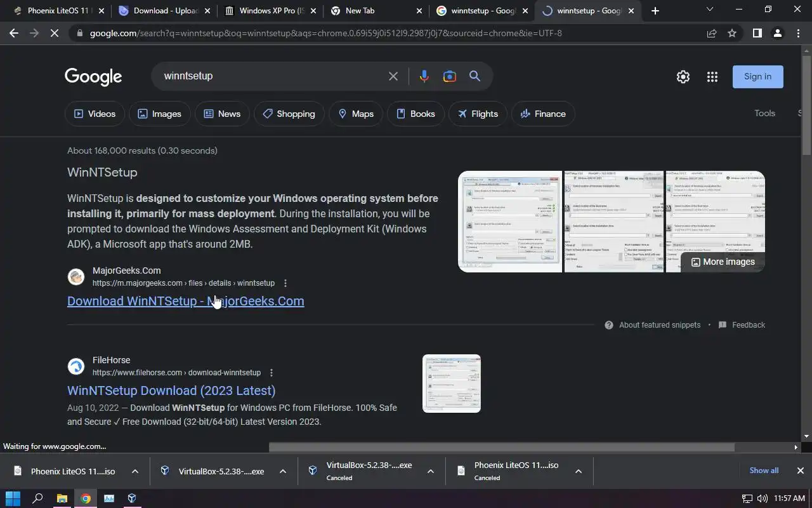Submit search with magnifying glass icon

click(x=475, y=76)
